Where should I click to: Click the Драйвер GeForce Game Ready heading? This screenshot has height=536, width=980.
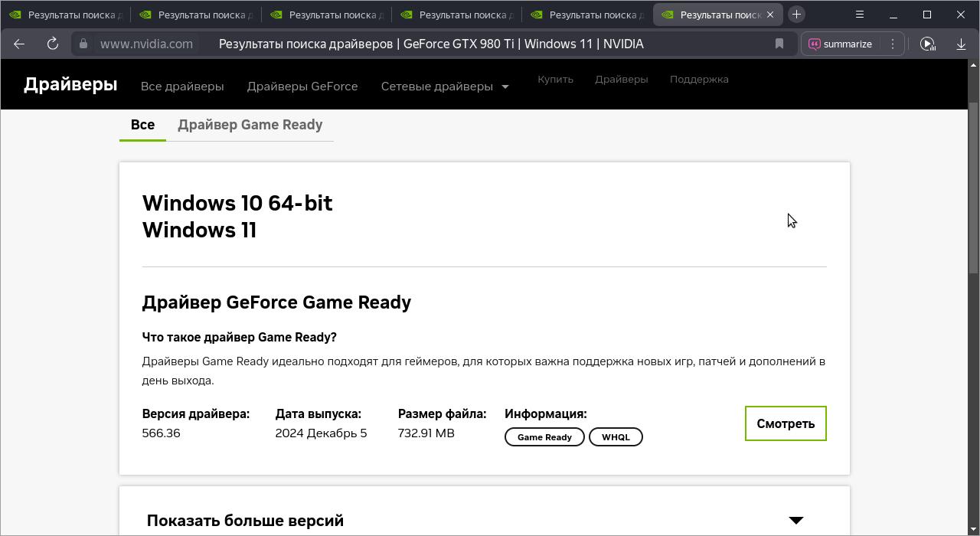(x=276, y=302)
